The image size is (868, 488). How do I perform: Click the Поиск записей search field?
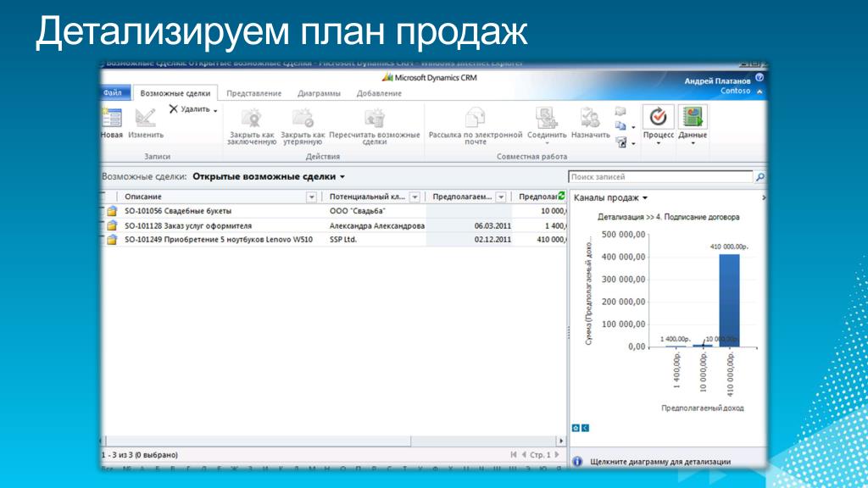[x=660, y=176]
